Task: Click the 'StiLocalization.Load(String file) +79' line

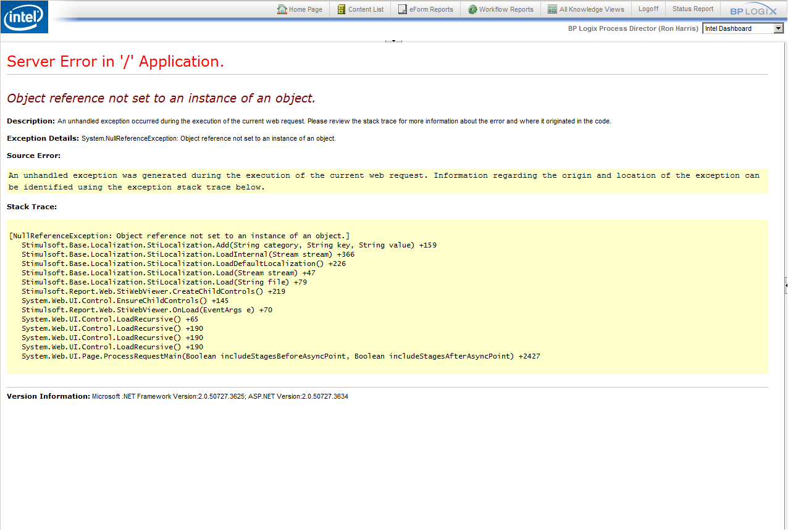Action: pos(164,282)
